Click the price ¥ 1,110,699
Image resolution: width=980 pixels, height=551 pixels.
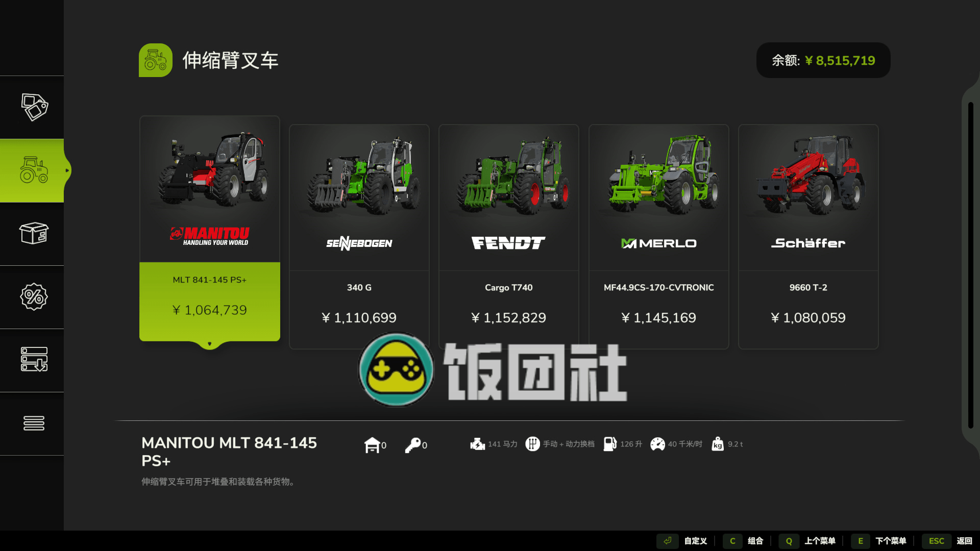pyautogui.click(x=359, y=318)
